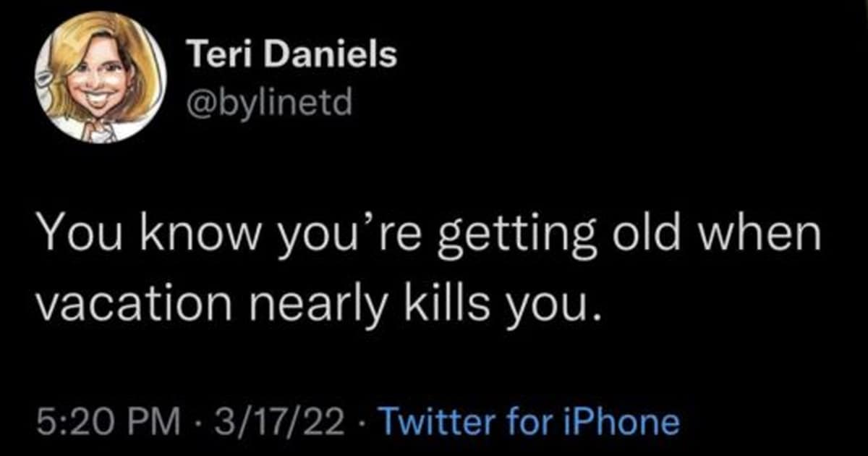
Task: Click the display name Teri Daniels
Action: 291,56
